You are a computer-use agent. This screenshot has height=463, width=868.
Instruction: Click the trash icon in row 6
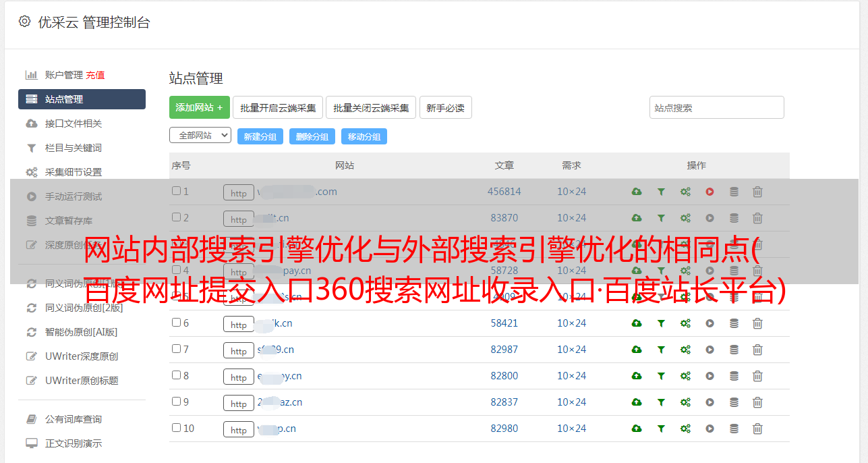757,323
